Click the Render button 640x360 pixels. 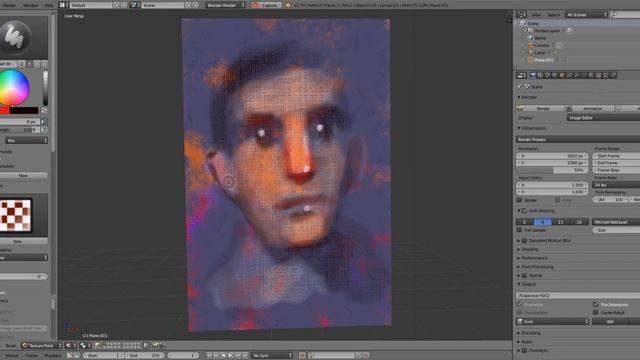click(x=541, y=108)
